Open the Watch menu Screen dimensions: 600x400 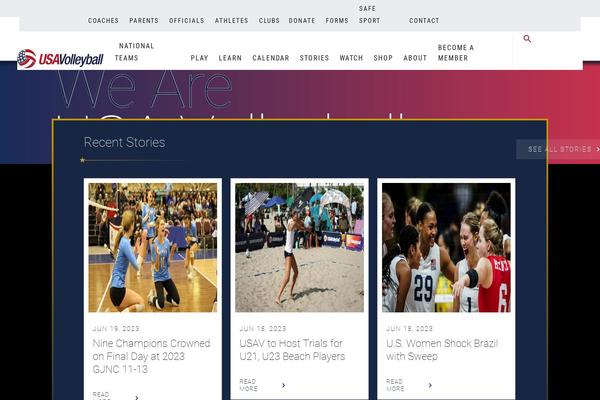pyautogui.click(x=351, y=58)
